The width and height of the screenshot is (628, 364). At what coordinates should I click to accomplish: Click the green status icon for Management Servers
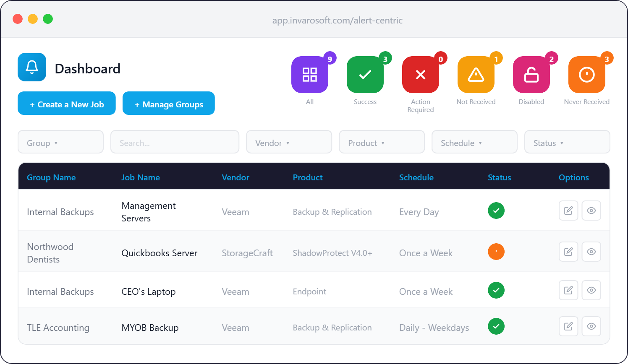click(496, 211)
